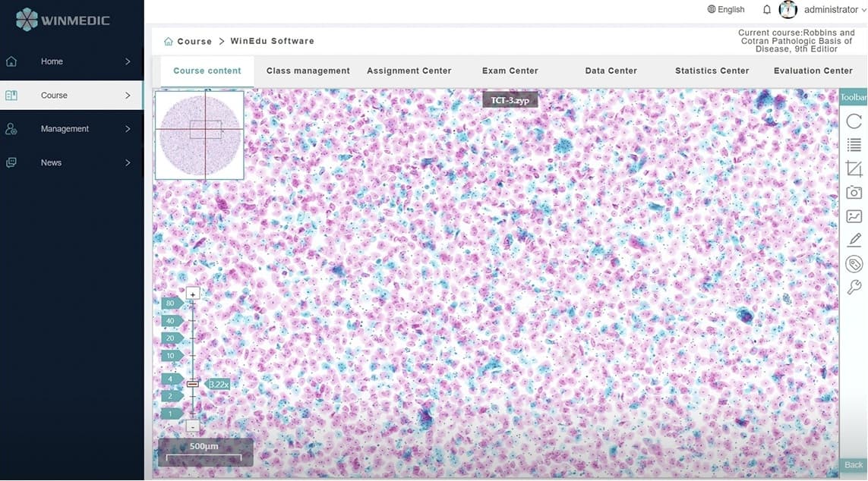Viewport: 868px width, 481px height.
Task: Select the pencil annotation tool
Action: [x=854, y=240]
